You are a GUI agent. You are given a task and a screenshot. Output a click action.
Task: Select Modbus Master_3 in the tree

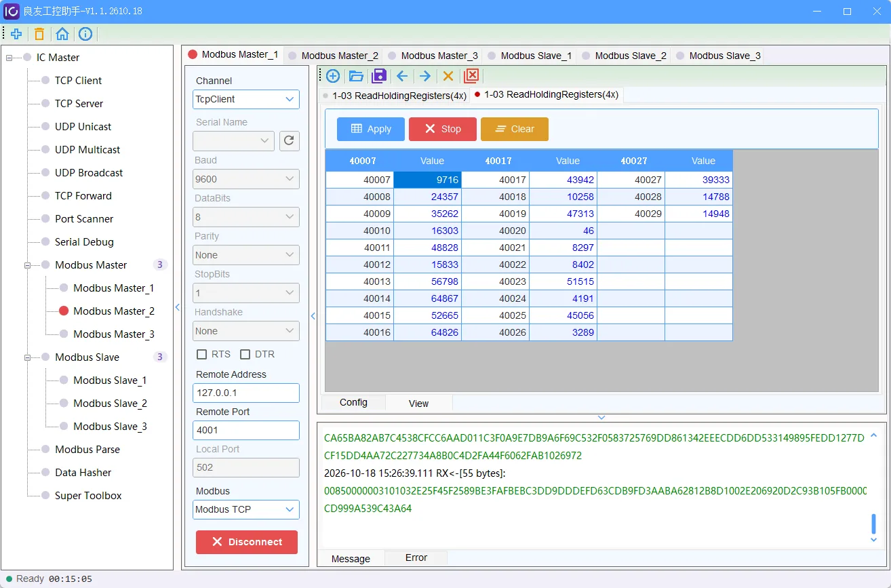pos(114,334)
